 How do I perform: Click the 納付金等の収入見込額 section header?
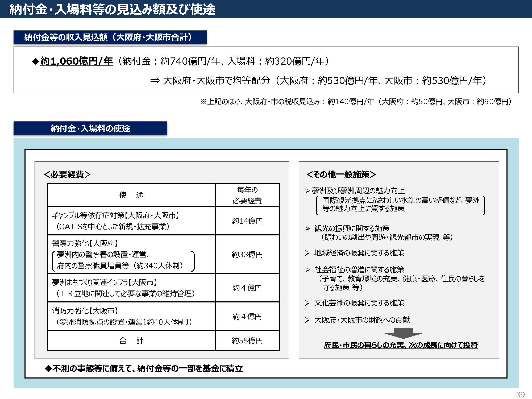point(110,37)
